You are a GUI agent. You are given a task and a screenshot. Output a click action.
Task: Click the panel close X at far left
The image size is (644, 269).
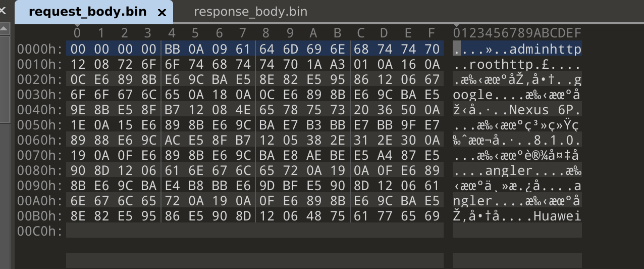tap(3, 9)
